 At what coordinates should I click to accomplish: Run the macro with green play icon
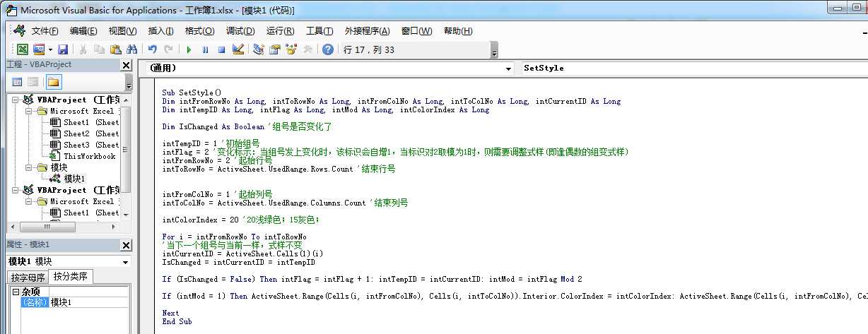189,49
